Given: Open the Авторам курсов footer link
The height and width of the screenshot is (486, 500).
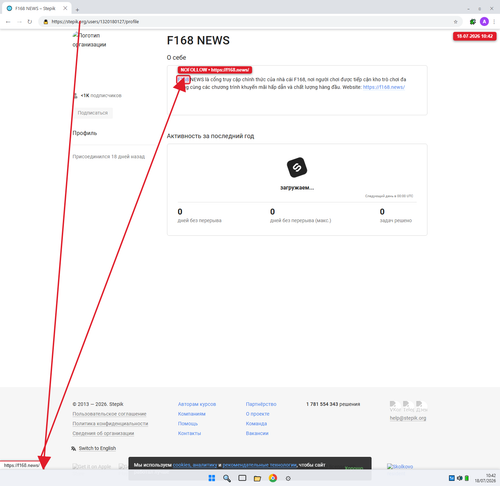Looking at the screenshot, I should 197,404.
